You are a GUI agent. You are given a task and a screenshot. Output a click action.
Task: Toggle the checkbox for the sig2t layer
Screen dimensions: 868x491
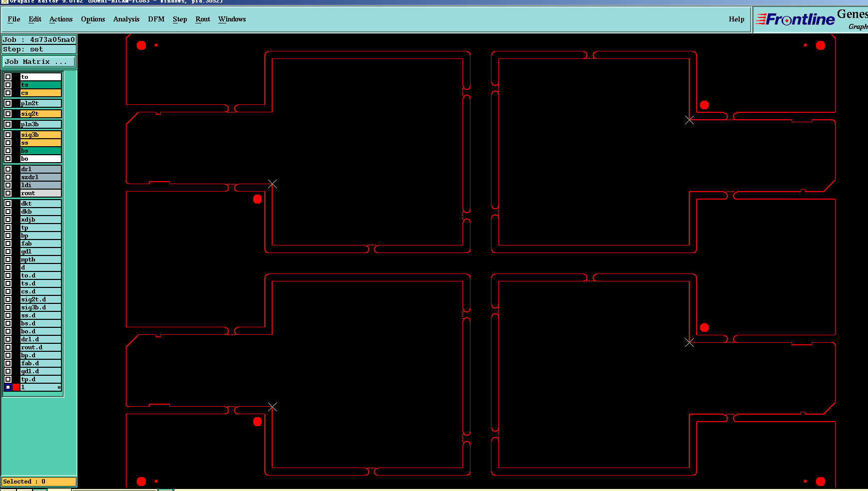click(8, 114)
